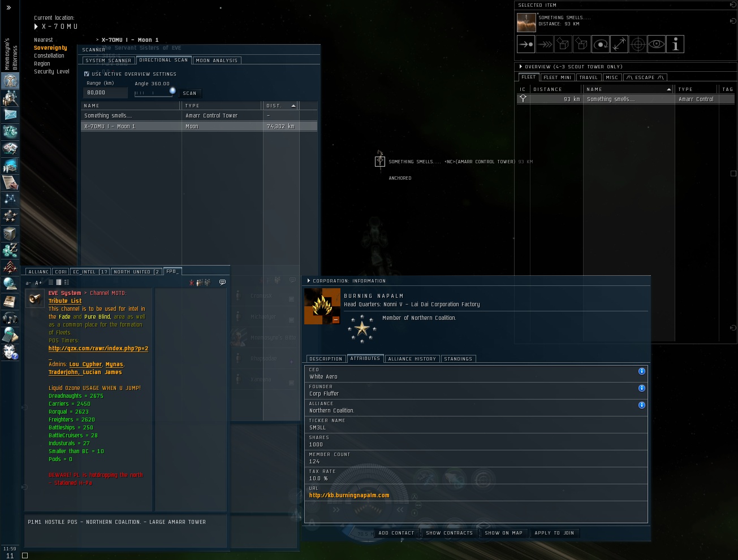
Task: Open chat channel settings speech bubble icon
Action: click(222, 282)
